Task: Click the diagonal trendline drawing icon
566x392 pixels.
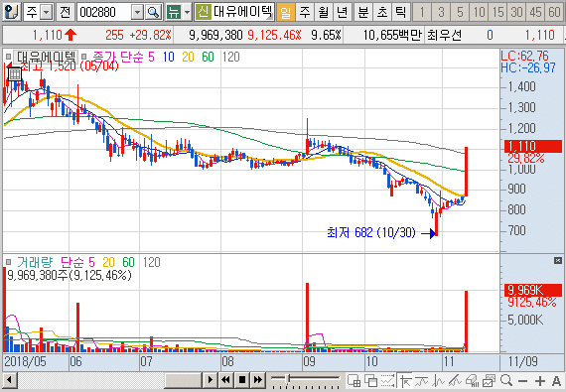Action: (455, 380)
